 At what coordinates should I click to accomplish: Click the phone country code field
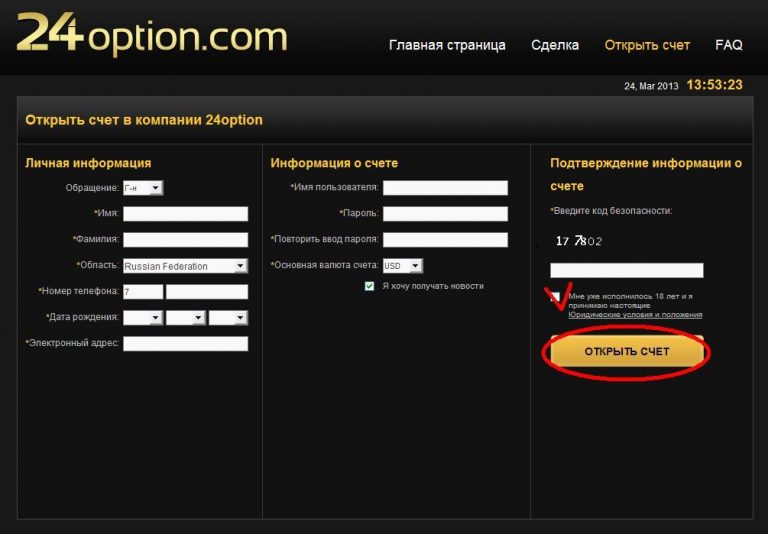(143, 291)
